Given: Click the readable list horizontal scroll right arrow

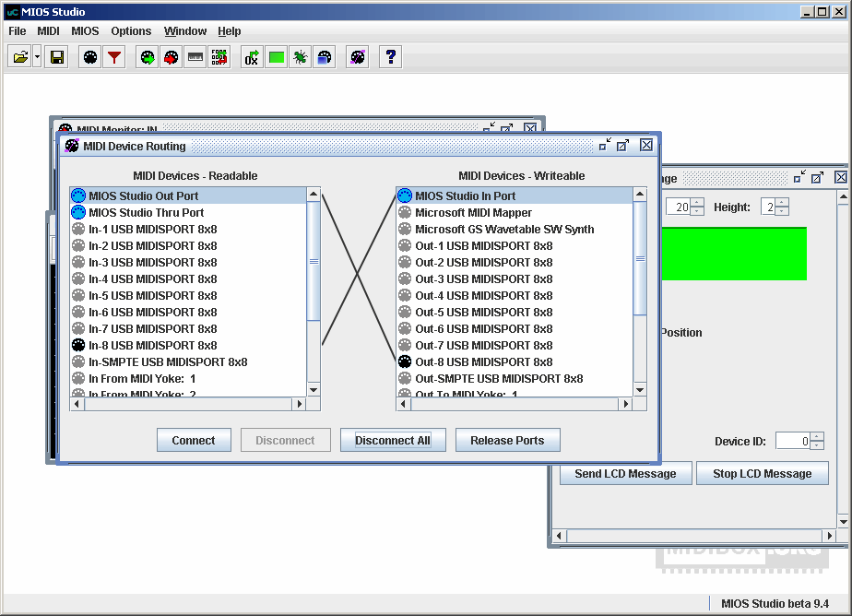Looking at the screenshot, I should 300,404.
